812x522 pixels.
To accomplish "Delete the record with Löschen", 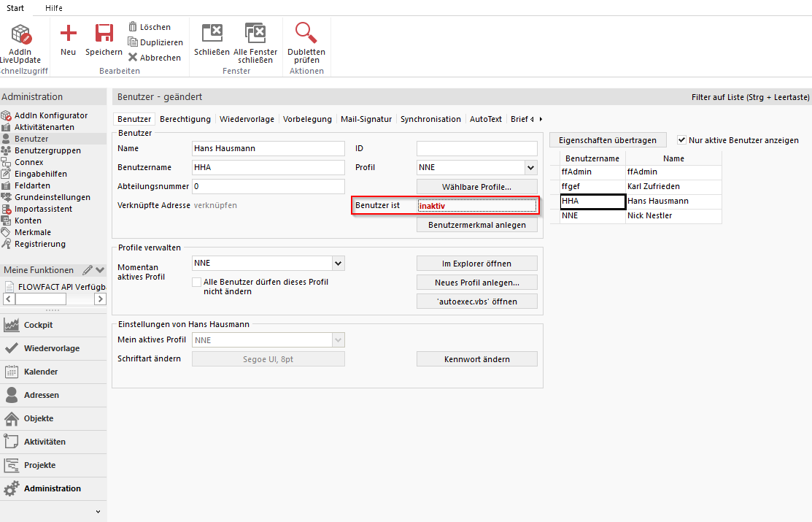I will [150, 27].
